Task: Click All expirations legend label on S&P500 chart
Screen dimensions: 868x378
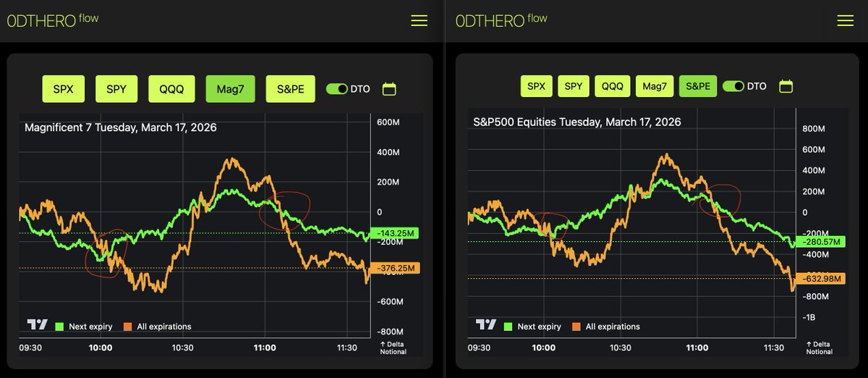Action: tap(613, 327)
